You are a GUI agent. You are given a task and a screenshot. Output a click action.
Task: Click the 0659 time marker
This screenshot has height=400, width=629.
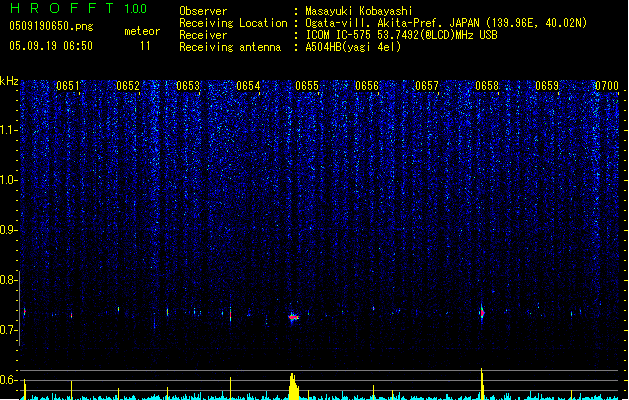click(x=547, y=86)
